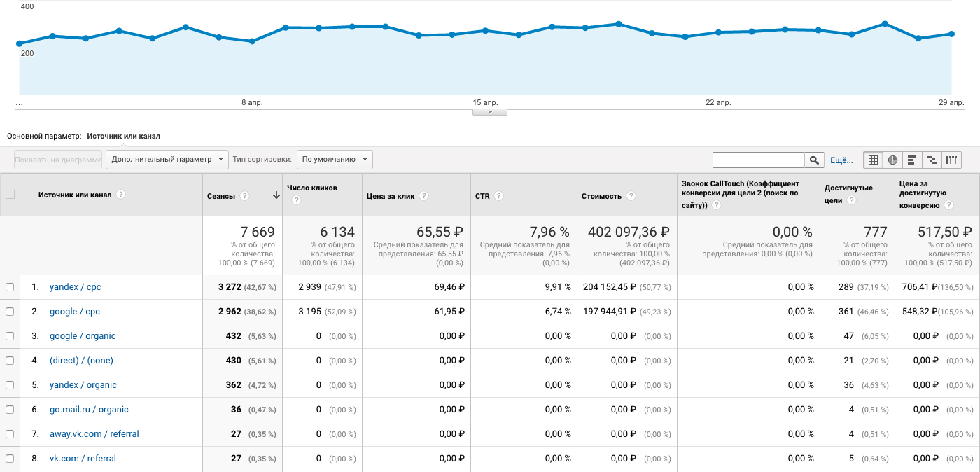The image size is (980, 472).
Task: Click the descending sort arrow in Сеансы
Action: tap(276, 196)
